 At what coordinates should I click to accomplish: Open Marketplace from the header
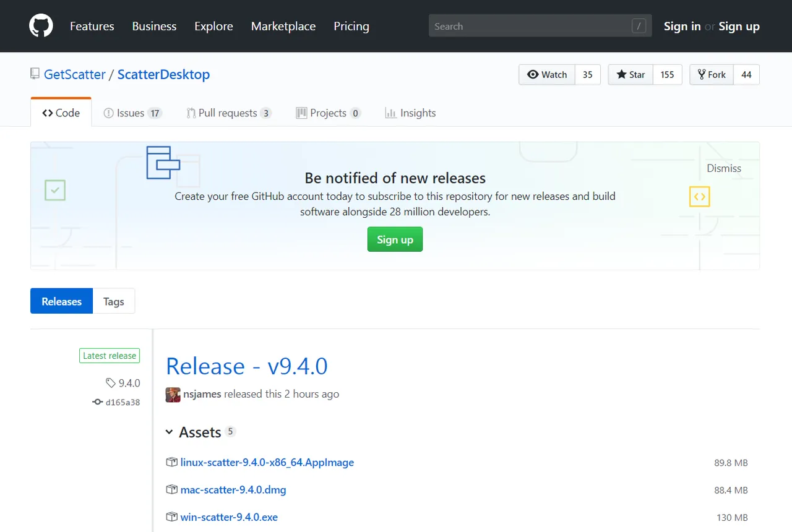click(x=283, y=26)
